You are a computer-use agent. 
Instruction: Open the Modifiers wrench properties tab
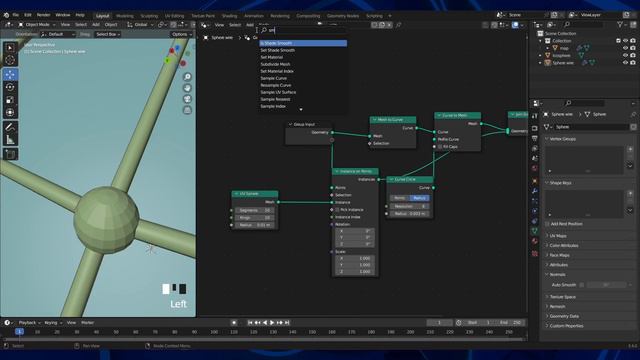(x=535, y=191)
